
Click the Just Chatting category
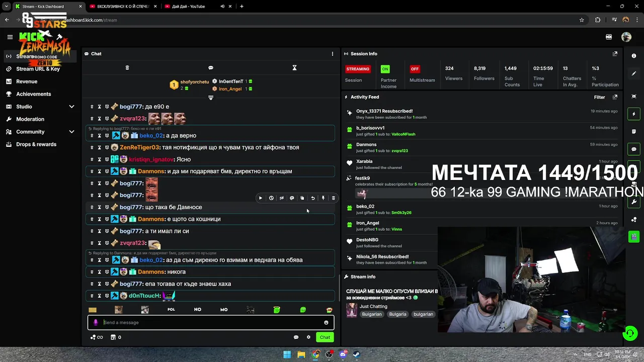pyautogui.click(x=373, y=306)
